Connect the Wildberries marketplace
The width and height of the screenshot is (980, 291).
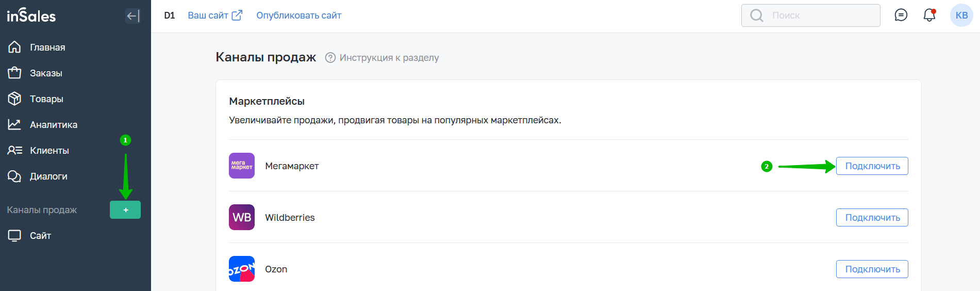(872, 218)
